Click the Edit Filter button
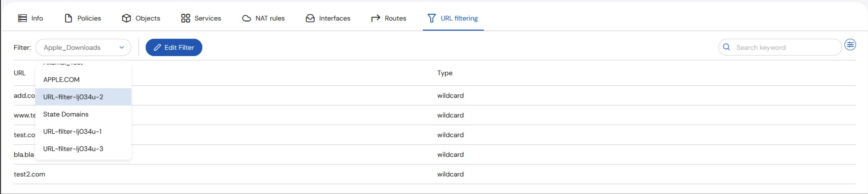This screenshot has width=868, height=194. (174, 48)
